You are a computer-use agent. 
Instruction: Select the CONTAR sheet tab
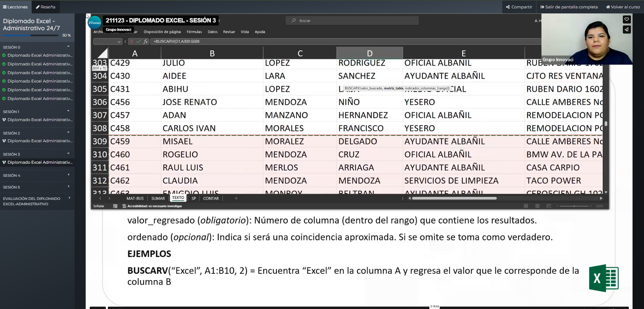click(x=211, y=198)
